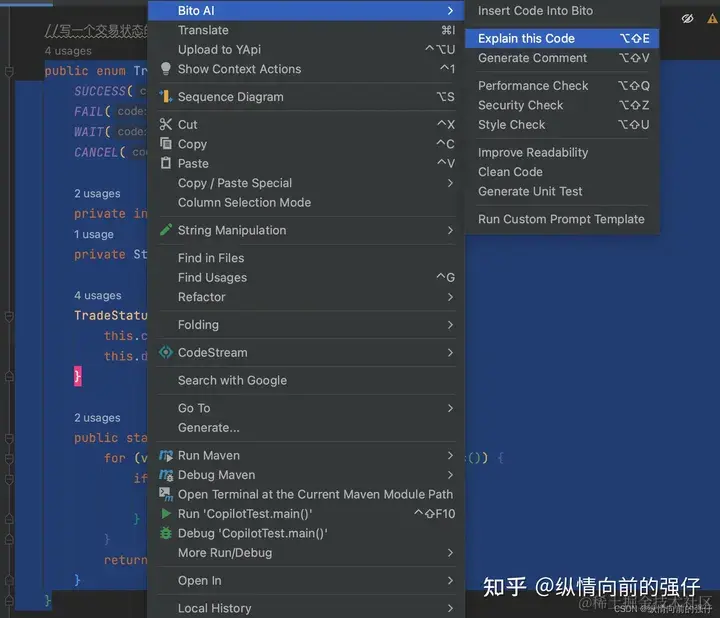Choose Upload to YApi
The image size is (720, 618).
pos(306,50)
